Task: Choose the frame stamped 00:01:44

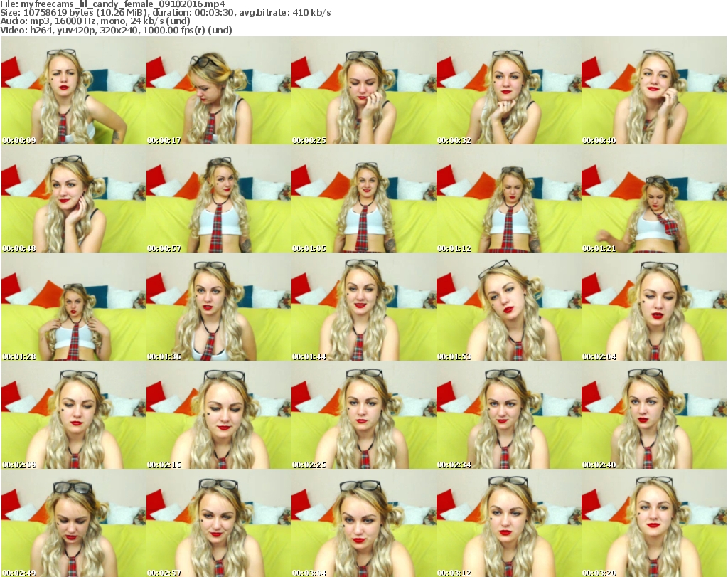Action: click(x=363, y=307)
